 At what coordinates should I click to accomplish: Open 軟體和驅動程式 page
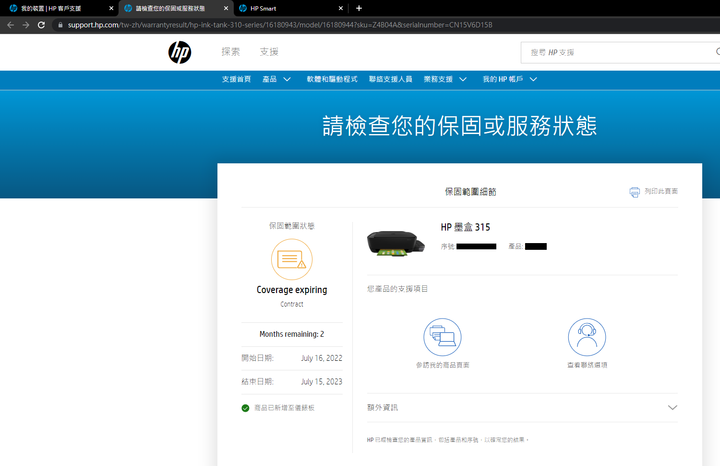click(332, 79)
